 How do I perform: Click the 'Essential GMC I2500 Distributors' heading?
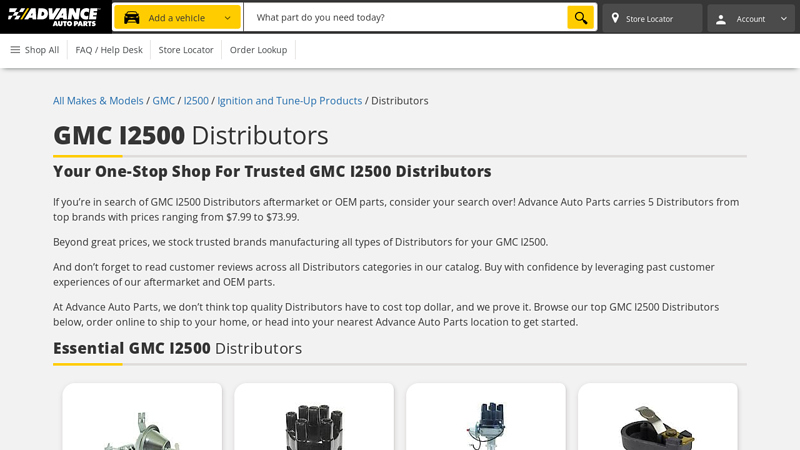pyautogui.click(x=178, y=348)
